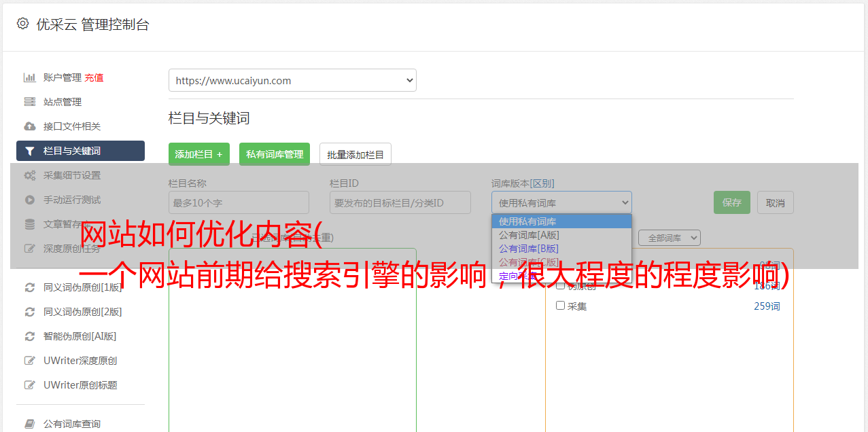Open UWriter原创标题 in the sidebar
This screenshot has height=432, width=868.
pyautogui.click(x=80, y=385)
